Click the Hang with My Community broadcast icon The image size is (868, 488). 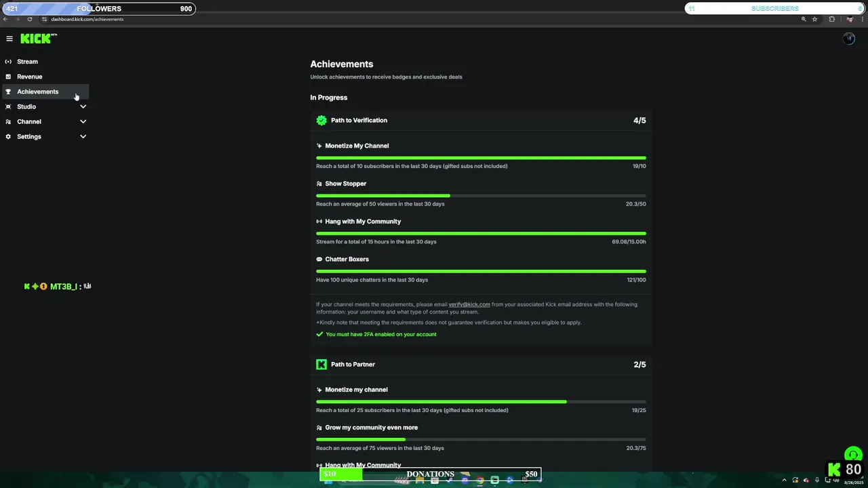(319, 222)
